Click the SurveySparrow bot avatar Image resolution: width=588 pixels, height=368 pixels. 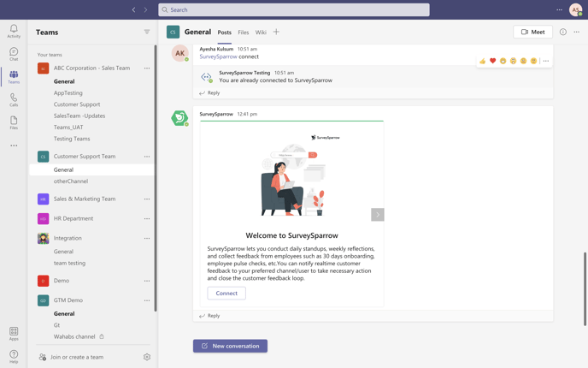click(179, 118)
